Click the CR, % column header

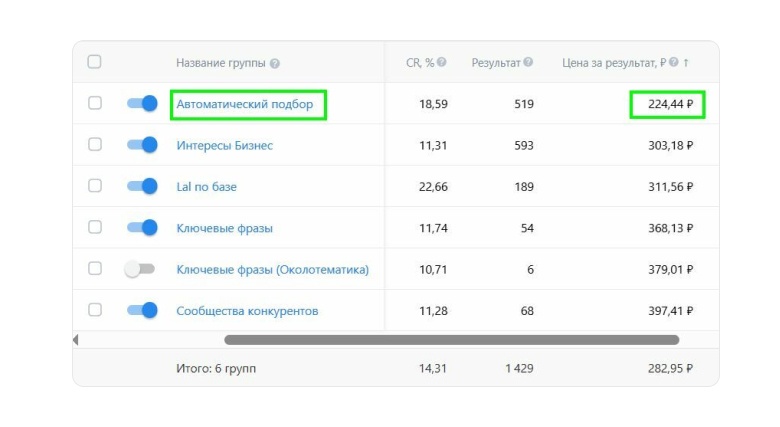(x=420, y=63)
